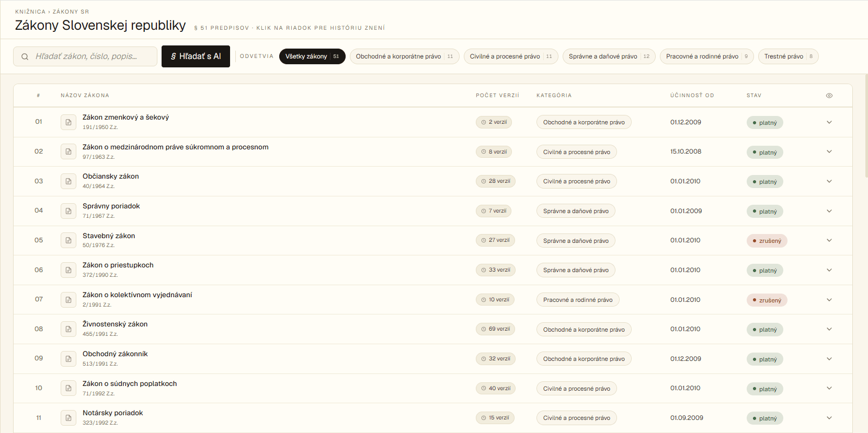Screen dimensions: 868x433
Task: Click the document icon next to Občiansky zákon
Action: click(x=68, y=181)
